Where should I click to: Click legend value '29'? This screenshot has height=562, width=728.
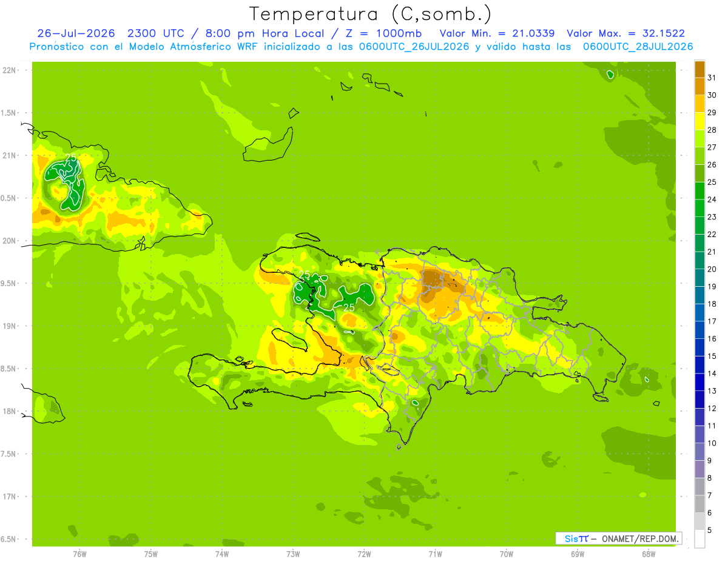pyautogui.click(x=712, y=112)
